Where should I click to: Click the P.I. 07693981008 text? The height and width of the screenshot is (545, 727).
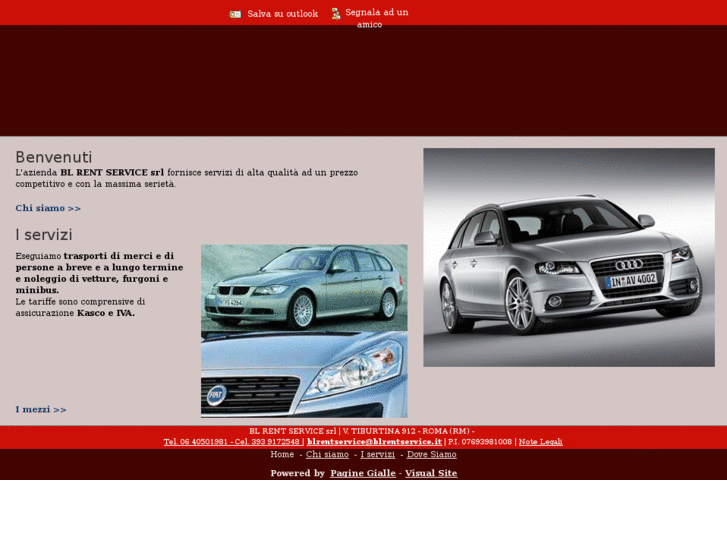coord(480,442)
